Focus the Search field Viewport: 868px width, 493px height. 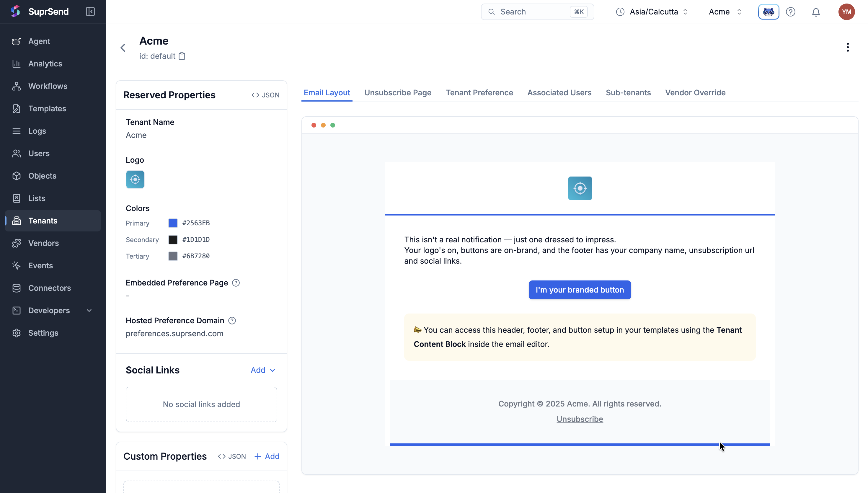537,12
